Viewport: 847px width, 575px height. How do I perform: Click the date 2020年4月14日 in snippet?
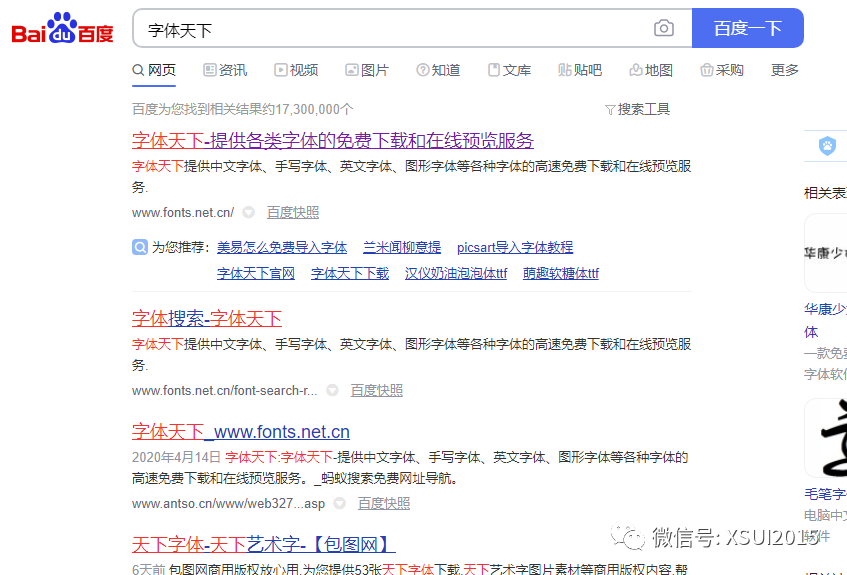(176, 457)
